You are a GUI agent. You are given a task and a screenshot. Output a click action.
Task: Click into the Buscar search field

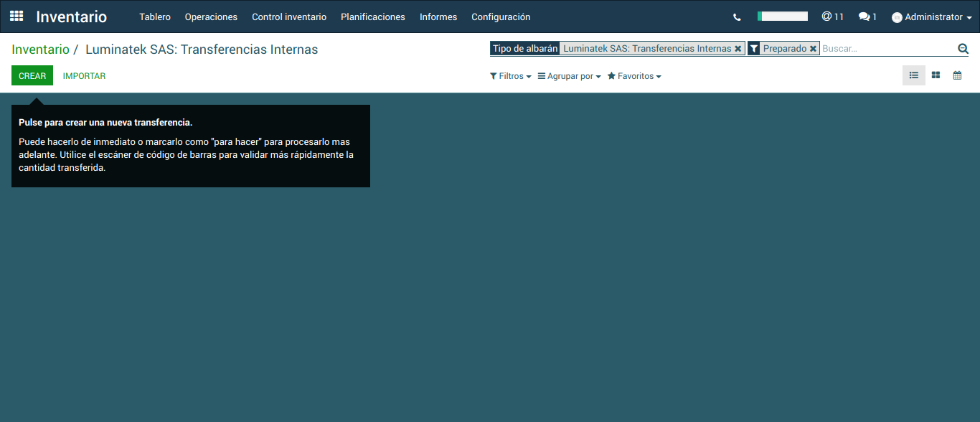click(887, 49)
